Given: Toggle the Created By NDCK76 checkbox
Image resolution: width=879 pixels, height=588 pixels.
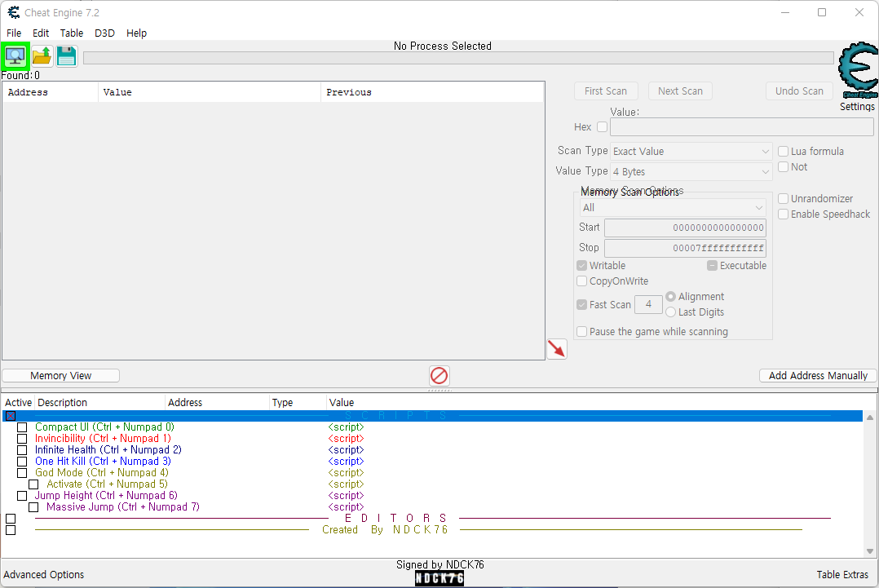Looking at the screenshot, I should click(11, 530).
